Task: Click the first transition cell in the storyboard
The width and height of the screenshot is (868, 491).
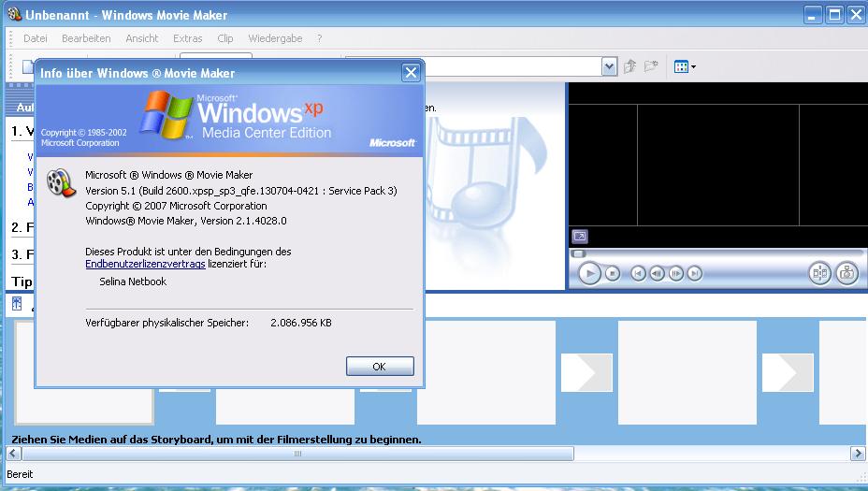Action: (x=184, y=390)
